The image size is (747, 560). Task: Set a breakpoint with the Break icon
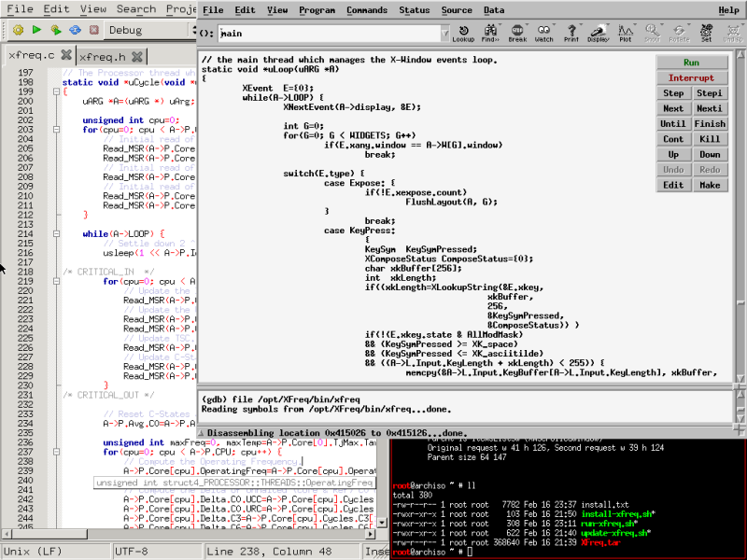(517, 34)
